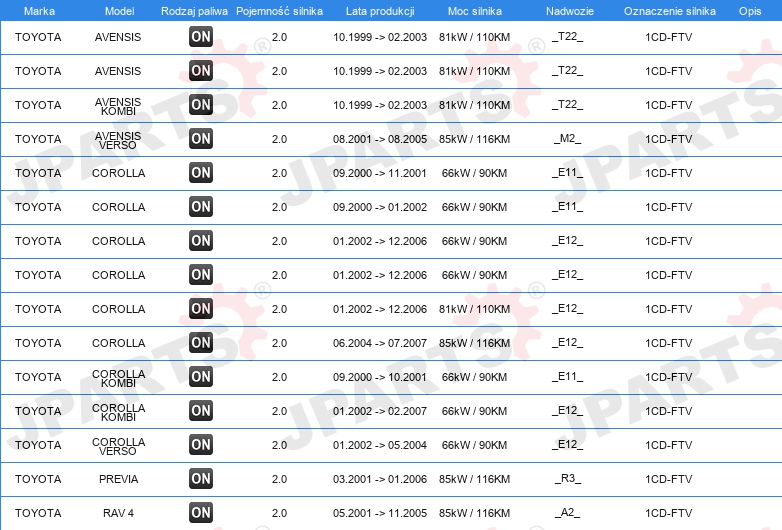Image resolution: width=782 pixels, height=530 pixels.
Task: Click the 2.0 capacity in the AVENSIS VERSO row
Action: tap(279, 139)
